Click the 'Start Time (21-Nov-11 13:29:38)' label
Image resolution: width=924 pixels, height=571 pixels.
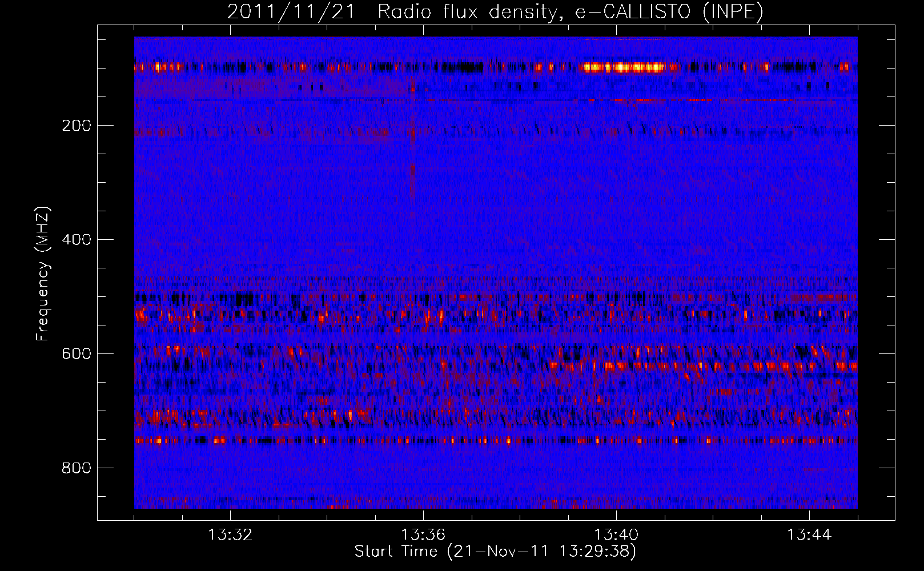pyautogui.click(x=495, y=552)
